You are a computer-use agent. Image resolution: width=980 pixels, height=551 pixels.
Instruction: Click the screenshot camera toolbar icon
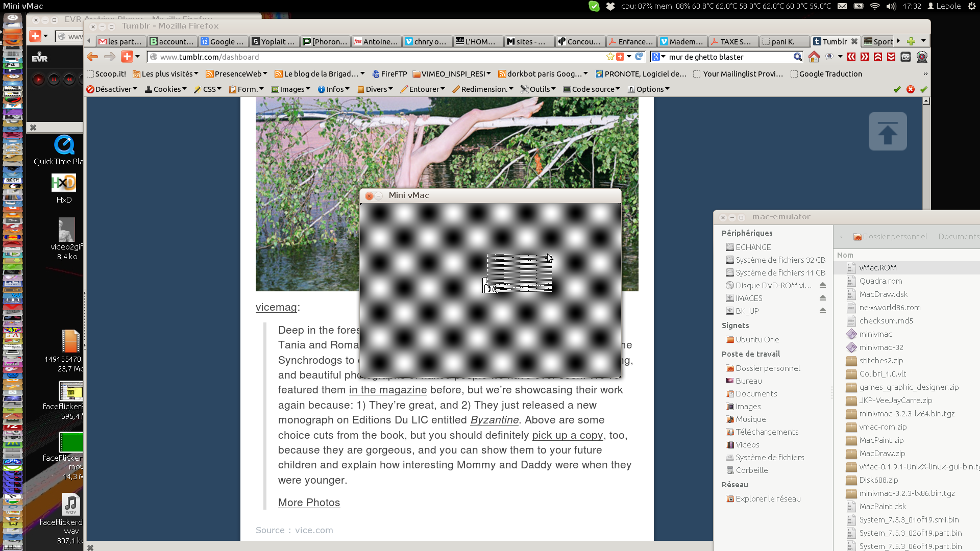pyautogui.click(x=905, y=57)
